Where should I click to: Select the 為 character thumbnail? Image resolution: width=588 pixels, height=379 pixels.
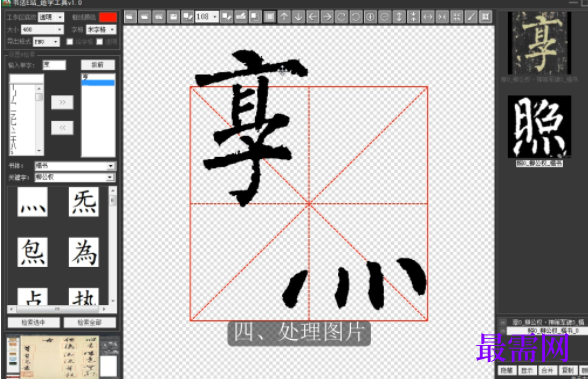[x=84, y=252]
